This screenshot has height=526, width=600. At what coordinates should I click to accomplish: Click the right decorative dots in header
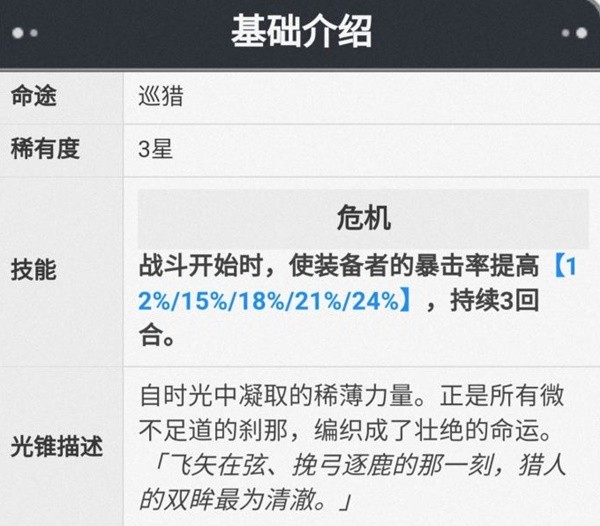point(574,33)
